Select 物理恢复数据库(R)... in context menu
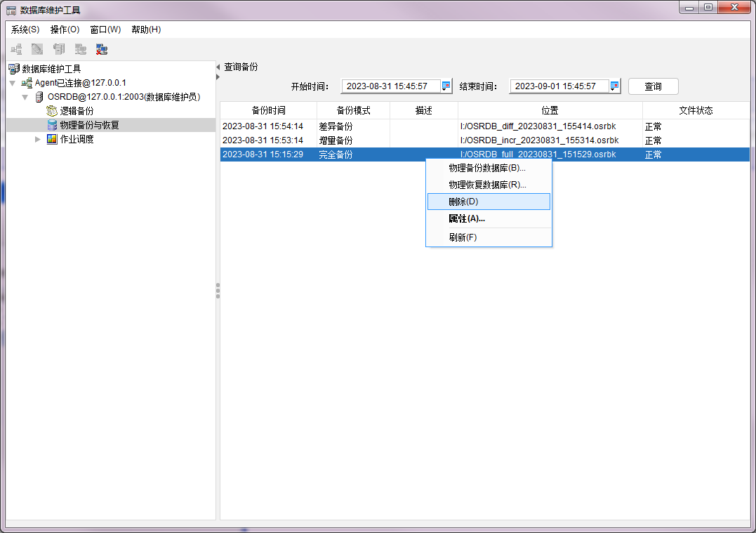Viewport: 756px width, 533px height. (x=488, y=185)
